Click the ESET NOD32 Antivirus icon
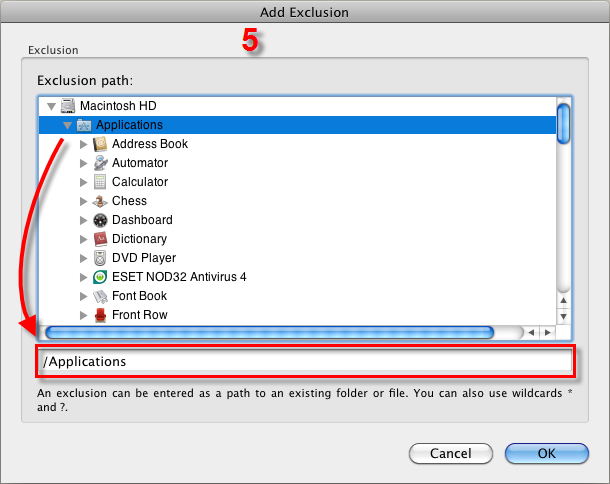This screenshot has height=484, width=610. pos(100,277)
